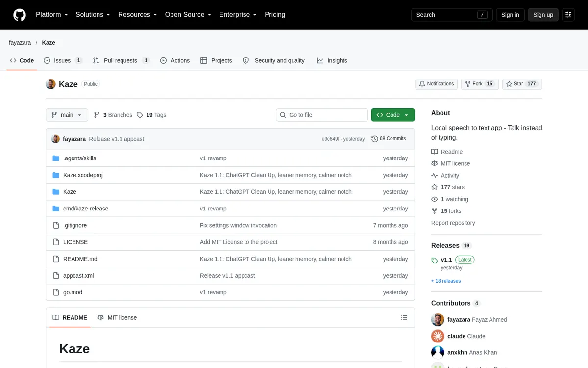Open commit hash e9c649f
The width and height of the screenshot is (588, 368).
pyautogui.click(x=330, y=139)
